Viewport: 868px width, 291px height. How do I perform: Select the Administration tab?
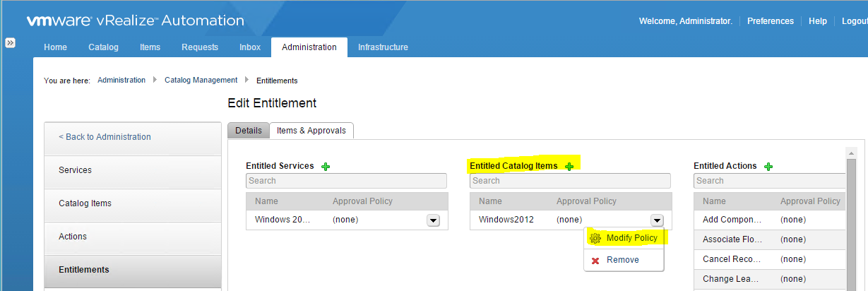pos(309,47)
